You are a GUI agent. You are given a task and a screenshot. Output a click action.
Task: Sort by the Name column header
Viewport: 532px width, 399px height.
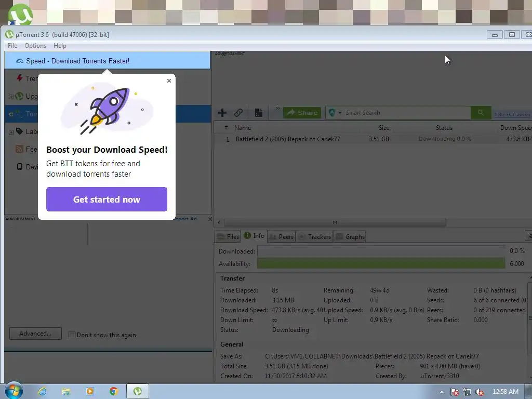pyautogui.click(x=243, y=128)
